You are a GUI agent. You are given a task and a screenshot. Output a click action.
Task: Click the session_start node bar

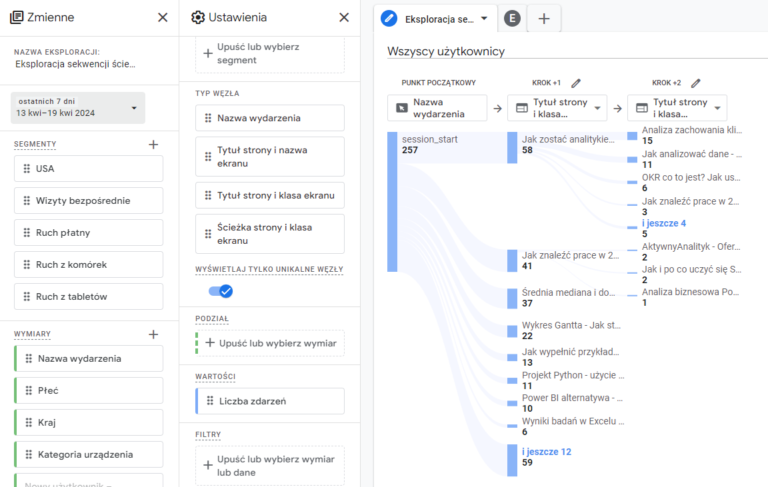(x=393, y=200)
